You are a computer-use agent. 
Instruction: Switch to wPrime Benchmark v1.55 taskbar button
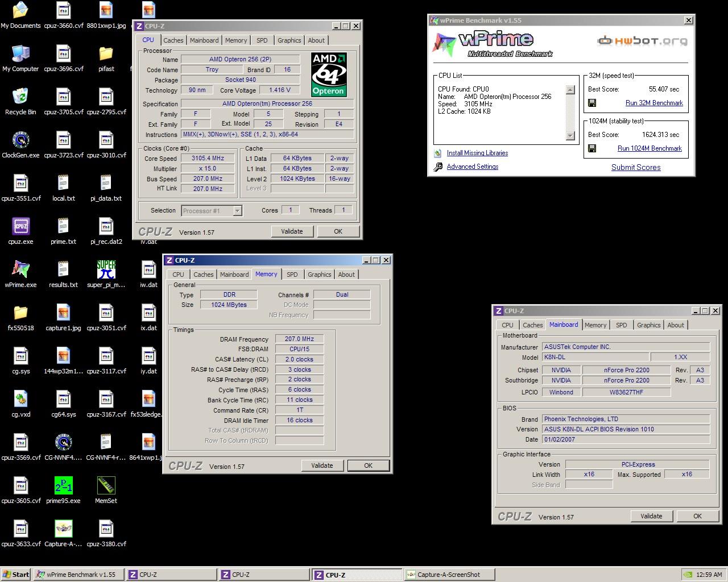pyautogui.click(x=78, y=575)
